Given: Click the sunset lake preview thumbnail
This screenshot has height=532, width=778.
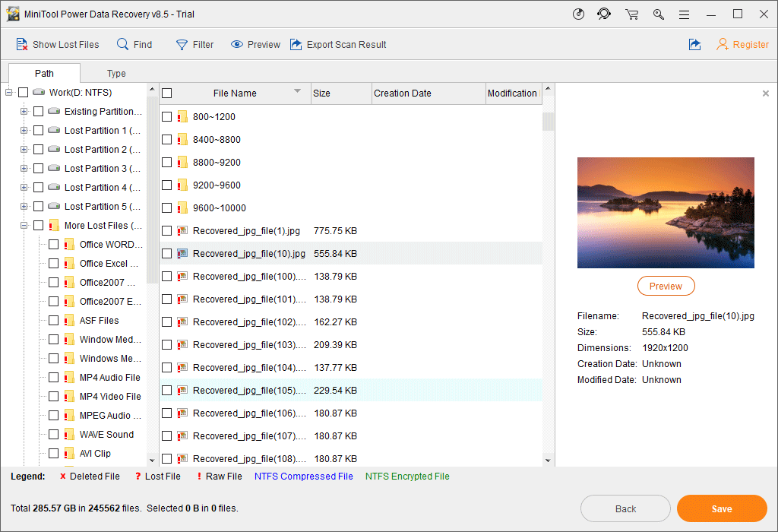Looking at the screenshot, I should [x=666, y=213].
